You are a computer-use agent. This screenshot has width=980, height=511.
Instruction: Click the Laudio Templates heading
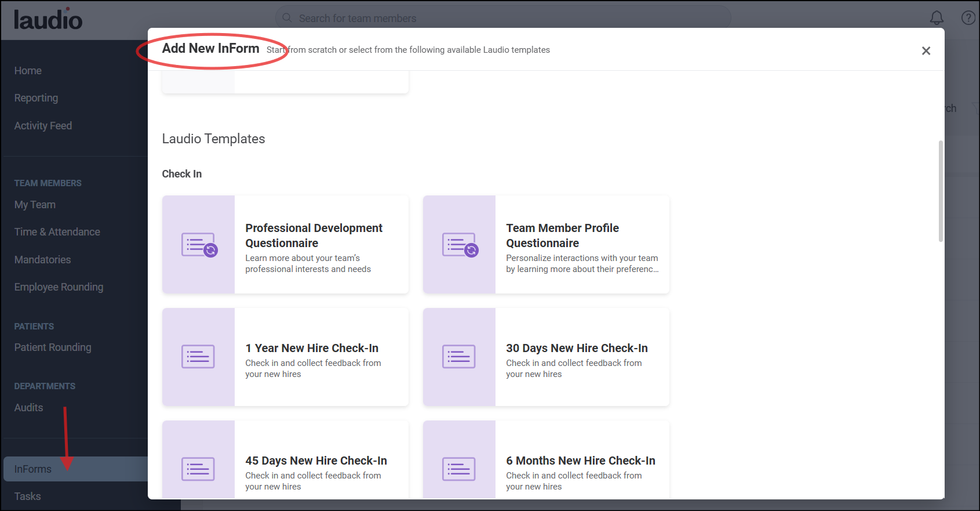213,139
